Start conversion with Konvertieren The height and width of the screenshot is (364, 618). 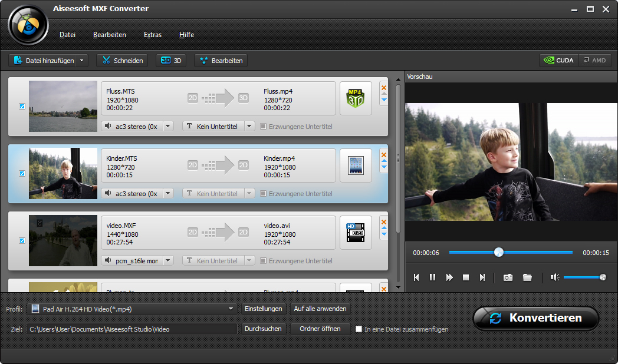pos(536,318)
